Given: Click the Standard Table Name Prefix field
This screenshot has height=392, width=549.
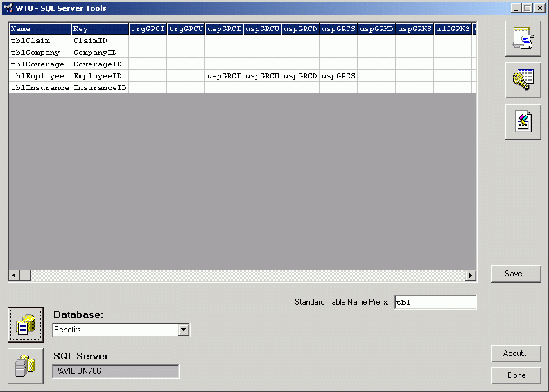Looking at the screenshot, I should pyautogui.click(x=435, y=303).
